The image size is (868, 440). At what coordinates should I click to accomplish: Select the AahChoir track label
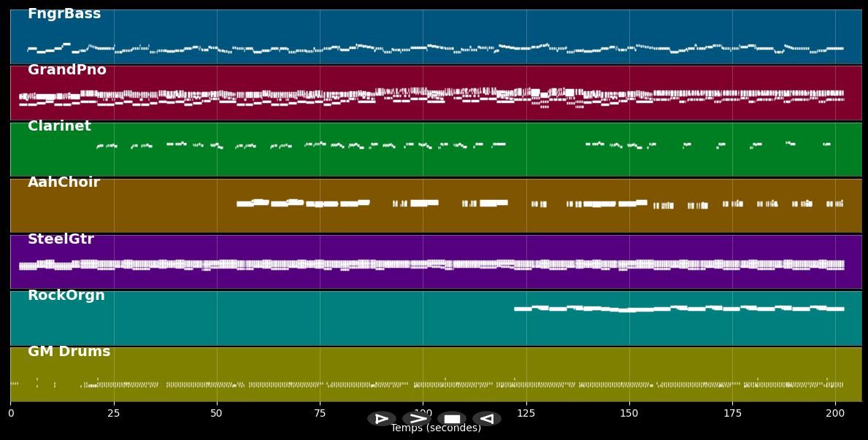click(64, 182)
